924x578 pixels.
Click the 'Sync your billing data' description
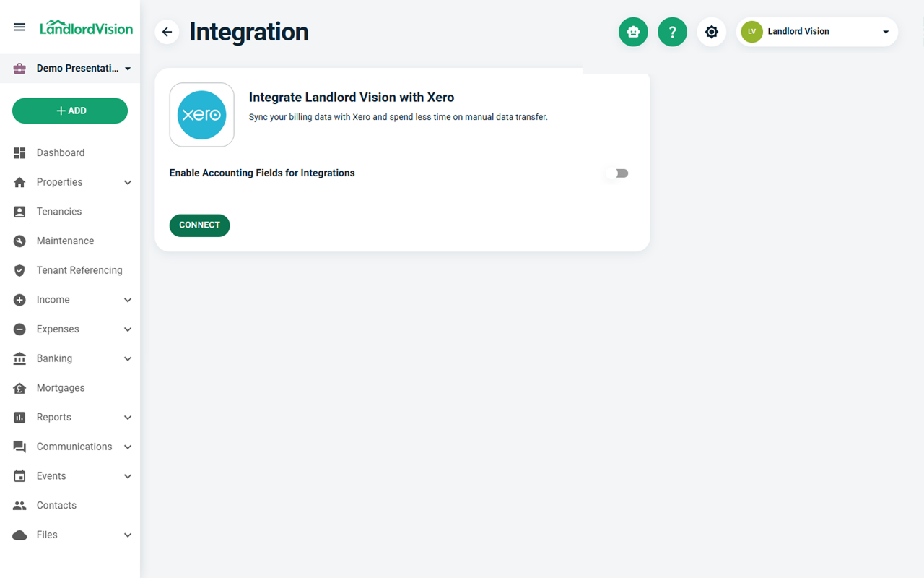398,117
